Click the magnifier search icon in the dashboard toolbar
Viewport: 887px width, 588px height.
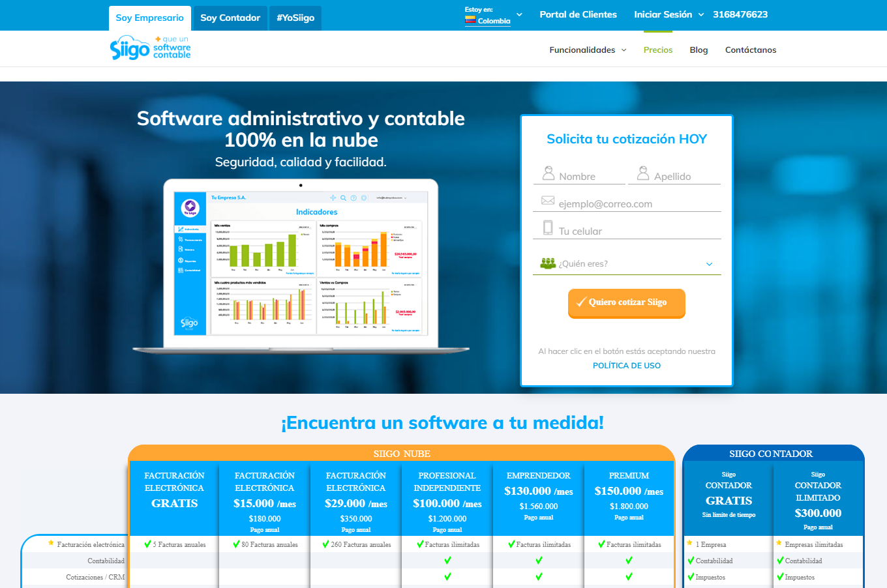pyautogui.click(x=343, y=198)
